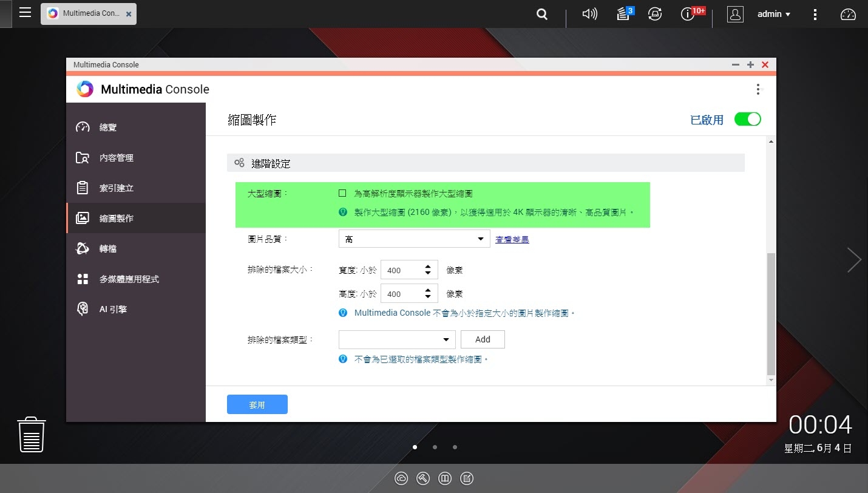The width and height of the screenshot is (868, 493).
Task: Go to 多媒體應用程式 section
Action: click(x=136, y=279)
